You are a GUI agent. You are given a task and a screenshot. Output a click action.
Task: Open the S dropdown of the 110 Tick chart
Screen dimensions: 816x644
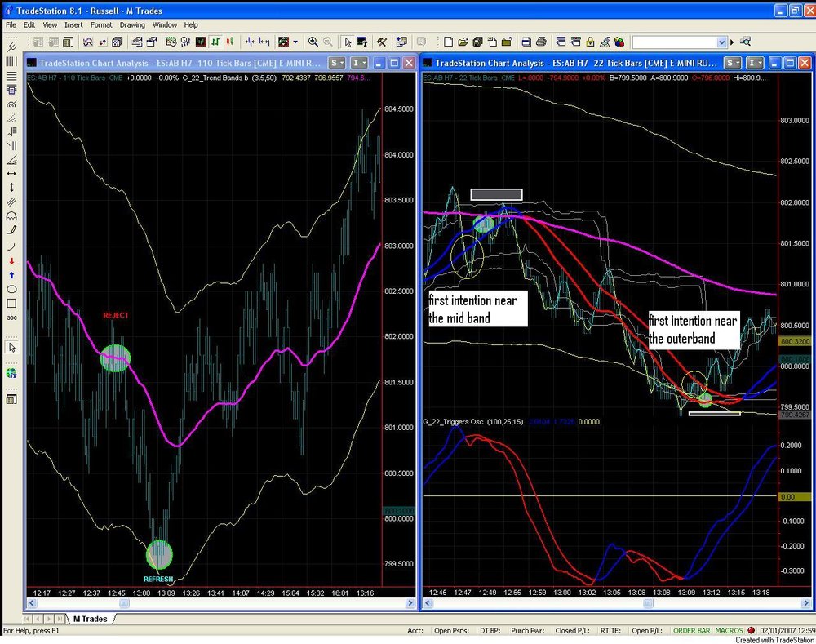[x=337, y=63]
